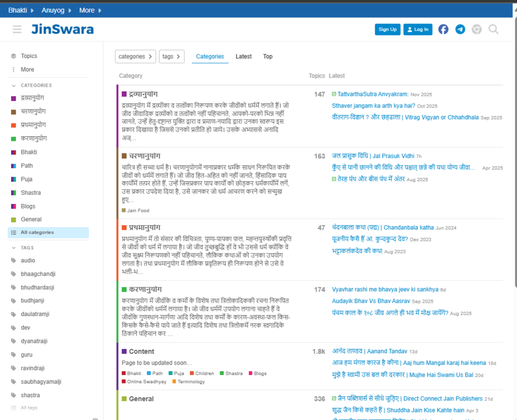
Task: Click the solved checkbox icon beside TattvarthaSutra Anvyakram
Action: pos(334,94)
